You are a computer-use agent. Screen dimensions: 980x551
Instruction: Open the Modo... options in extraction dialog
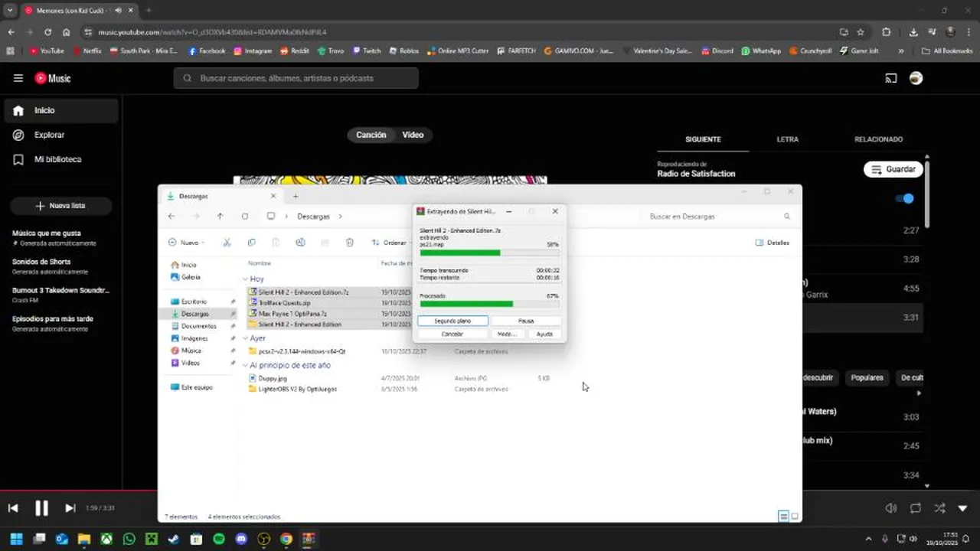tap(507, 334)
